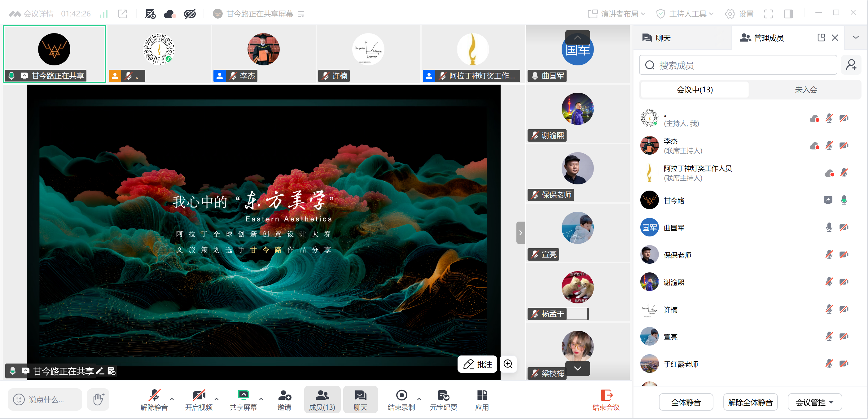Open the speaker layout dropdown
Screen dimensions: 868x419
[616, 14]
